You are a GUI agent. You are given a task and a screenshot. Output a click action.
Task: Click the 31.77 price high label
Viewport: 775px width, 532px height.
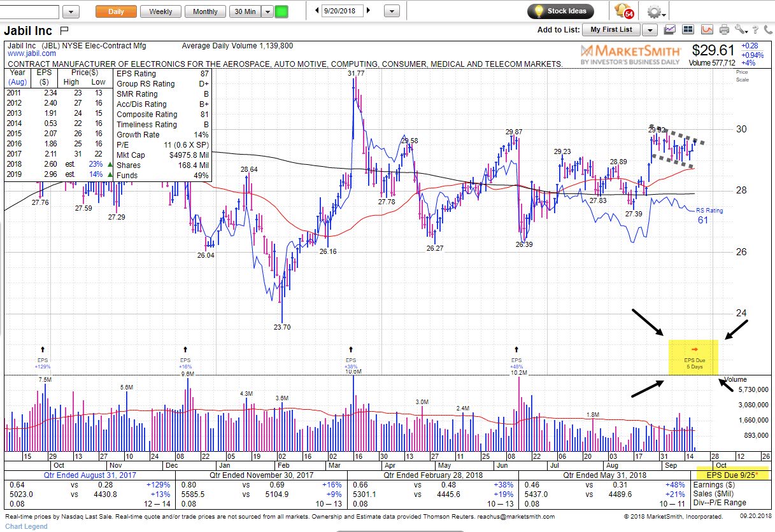pyautogui.click(x=356, y=74)
